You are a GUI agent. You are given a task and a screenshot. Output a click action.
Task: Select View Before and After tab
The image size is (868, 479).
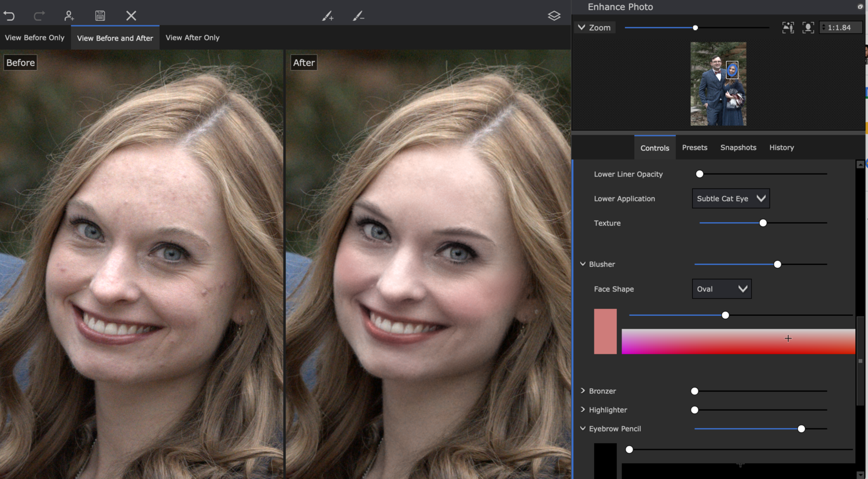pyautogui.click(x=115, y=38)
